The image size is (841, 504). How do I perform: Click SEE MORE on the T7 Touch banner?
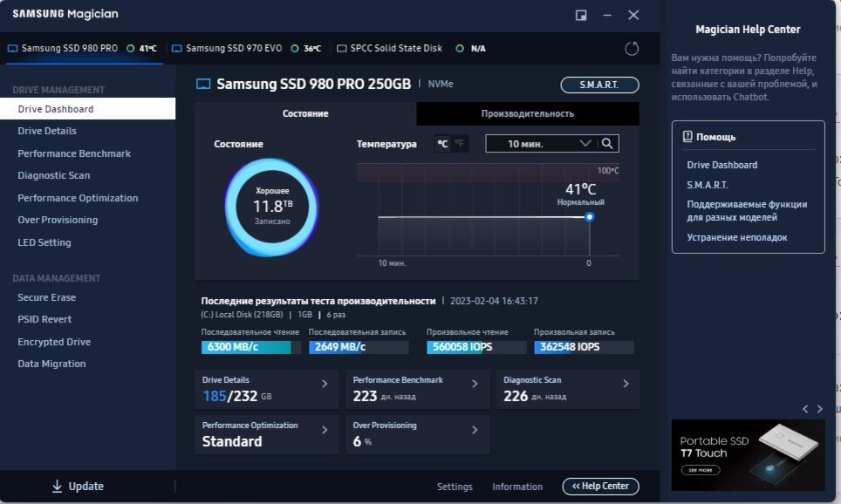point(701,470)
